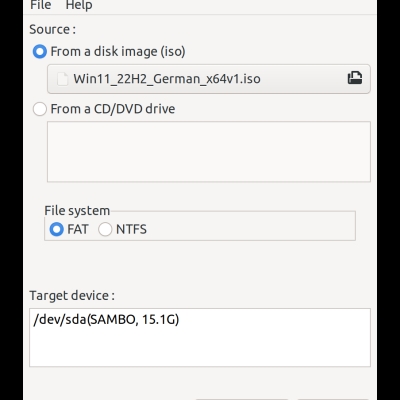Image resolution: width=400 pixels, height=400 pixels.
Task: Click the 'Source :' label
Action: pyautogui.click(x=53, y=29)
